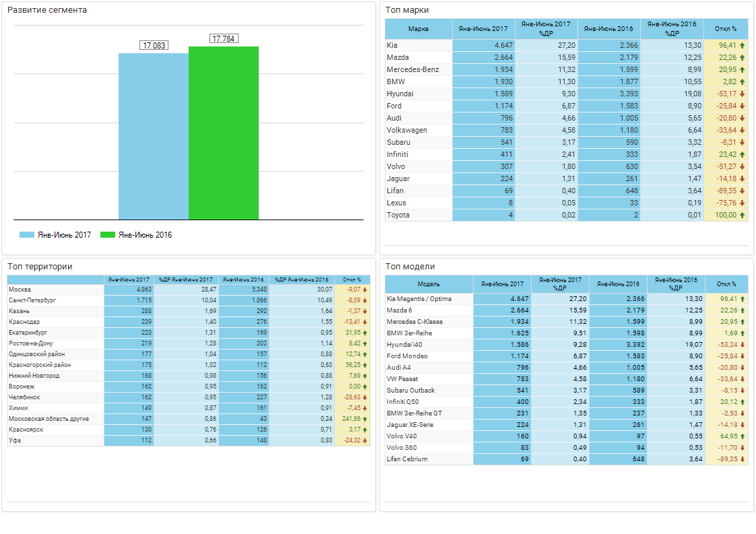The height and width of the screenshot is (534, 756).
Task: Click the 28,47 share value for Москва
Action: click(x=209, y=290)
